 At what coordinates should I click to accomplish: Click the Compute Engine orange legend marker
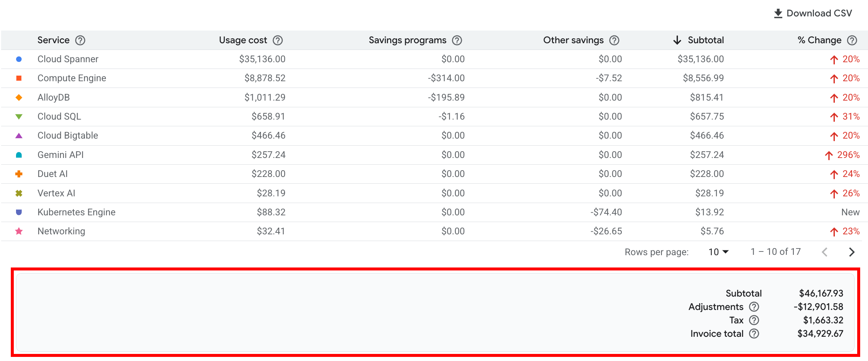tap(18, 78)
